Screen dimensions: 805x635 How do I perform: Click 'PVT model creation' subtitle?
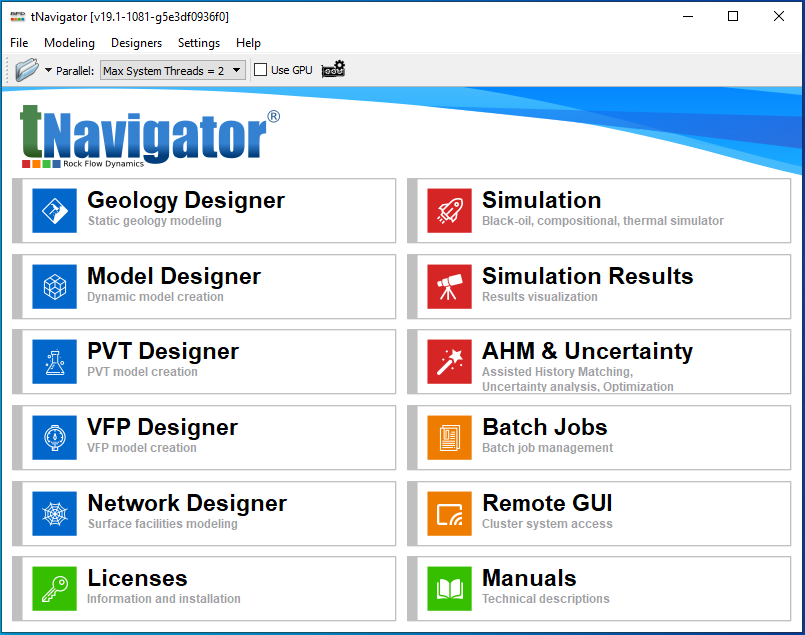point(142,372)
